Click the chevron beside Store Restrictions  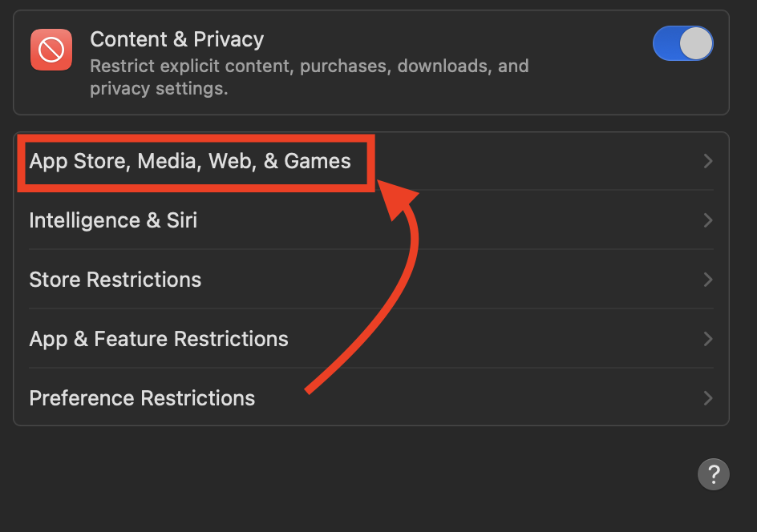[708, 280]
